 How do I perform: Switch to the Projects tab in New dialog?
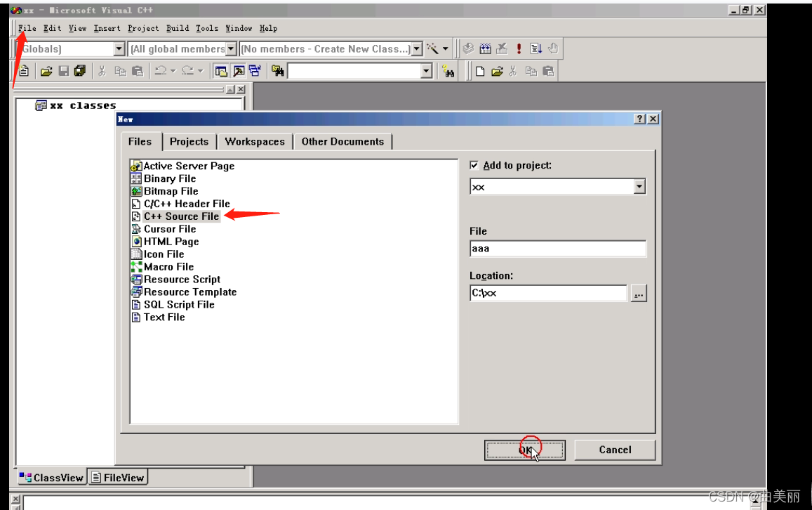pyautogui.click(x=189, y=141)
